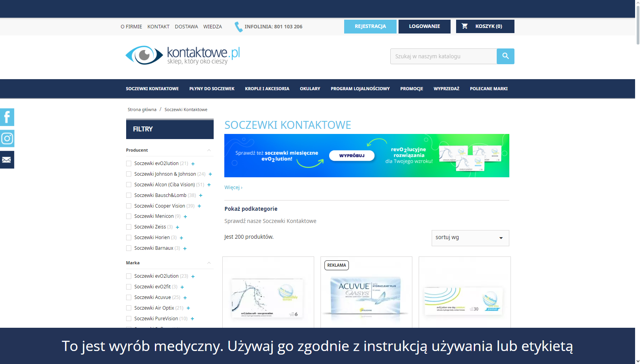The image size is (641, 364).
Task: Open the Facebook social icon
Action: [x=7, y=117]
